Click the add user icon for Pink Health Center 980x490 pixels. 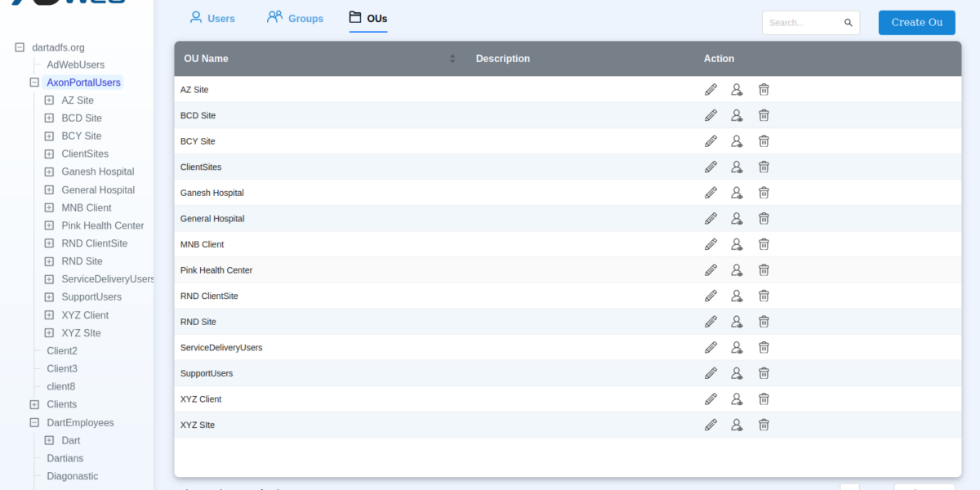(737, 270)
